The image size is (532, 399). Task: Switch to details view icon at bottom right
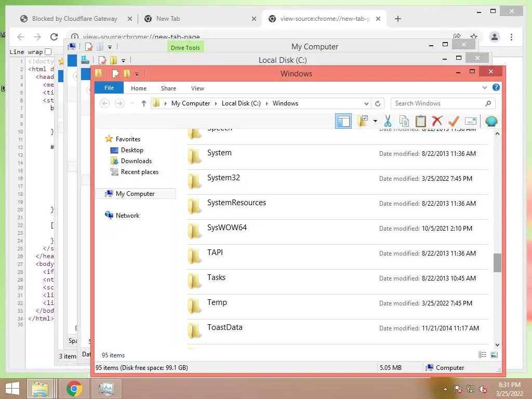tap(482, 355)
